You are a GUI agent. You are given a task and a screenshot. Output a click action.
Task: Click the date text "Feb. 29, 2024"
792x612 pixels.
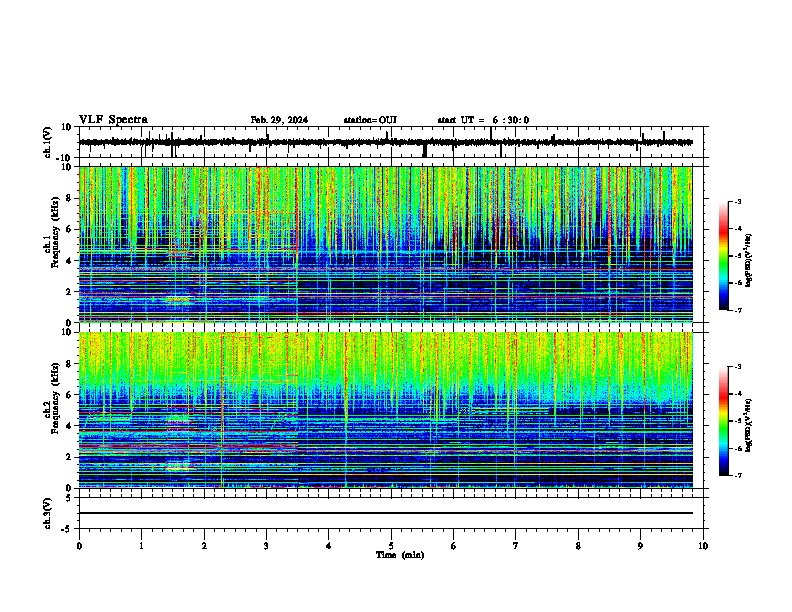(279, 120)
